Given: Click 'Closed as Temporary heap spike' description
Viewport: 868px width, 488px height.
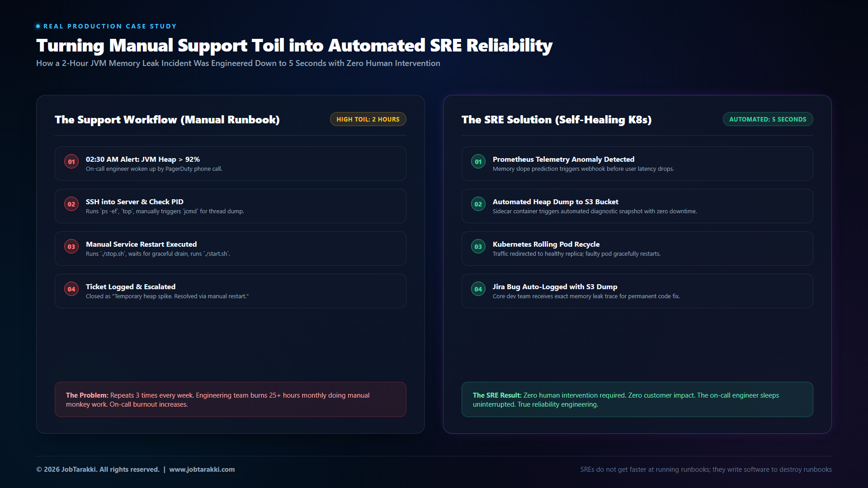Looking at the screenshot, I should pyautogui.click(x=167, y=296).
